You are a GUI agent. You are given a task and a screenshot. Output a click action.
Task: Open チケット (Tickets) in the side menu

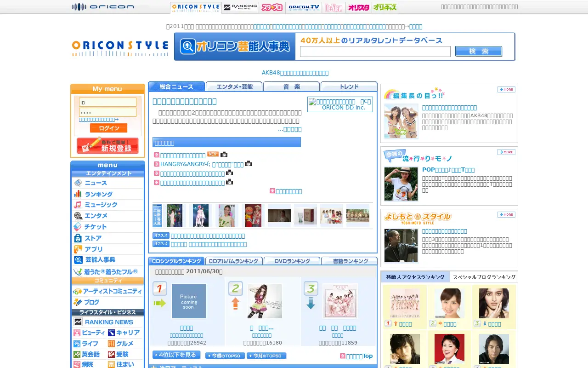tap(107, 227)
